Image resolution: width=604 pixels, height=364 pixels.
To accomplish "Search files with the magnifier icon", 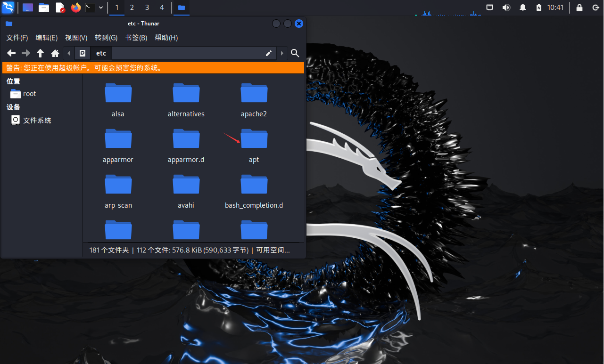I will [x=295, y=53].
